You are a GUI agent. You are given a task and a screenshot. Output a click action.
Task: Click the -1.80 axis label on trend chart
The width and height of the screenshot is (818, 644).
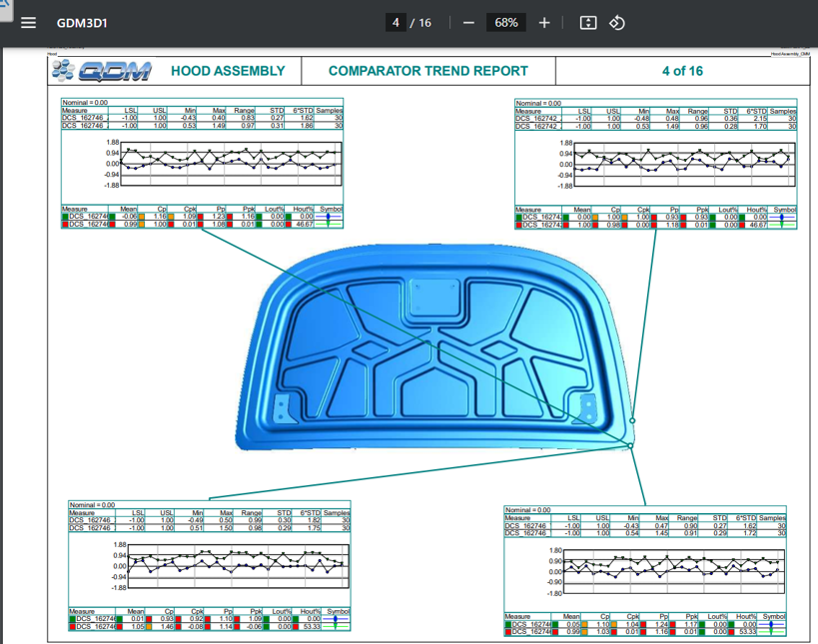(x=554, y=593)
